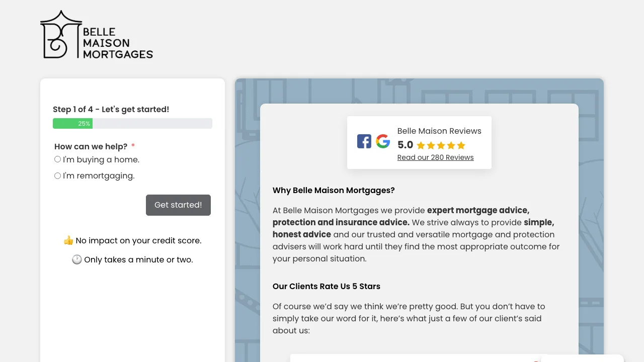The height and width of the screenshot is (362, 644).
Task: Click the "Step 1 of 4" heading
Action: tap(111, 109)
